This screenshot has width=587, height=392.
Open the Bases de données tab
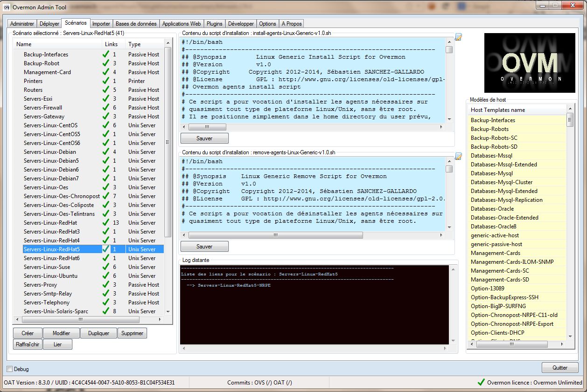pos(136,24)
